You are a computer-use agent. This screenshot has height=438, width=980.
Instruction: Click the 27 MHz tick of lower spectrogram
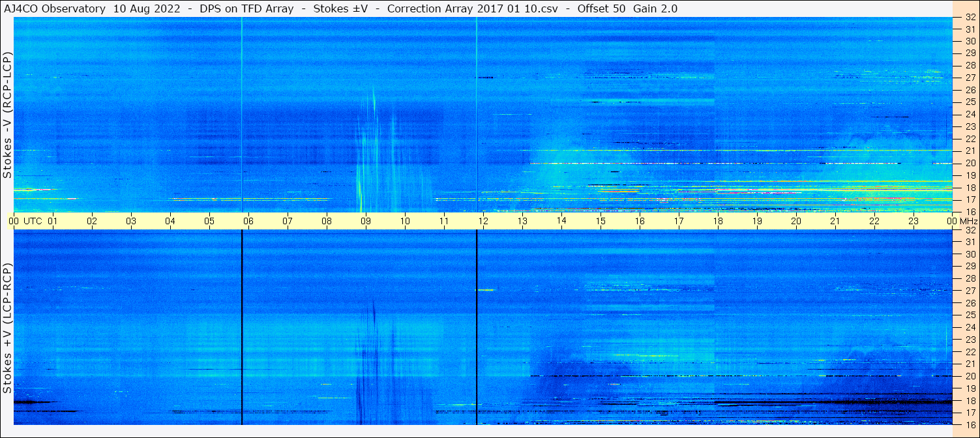click(x=970, y=291)
